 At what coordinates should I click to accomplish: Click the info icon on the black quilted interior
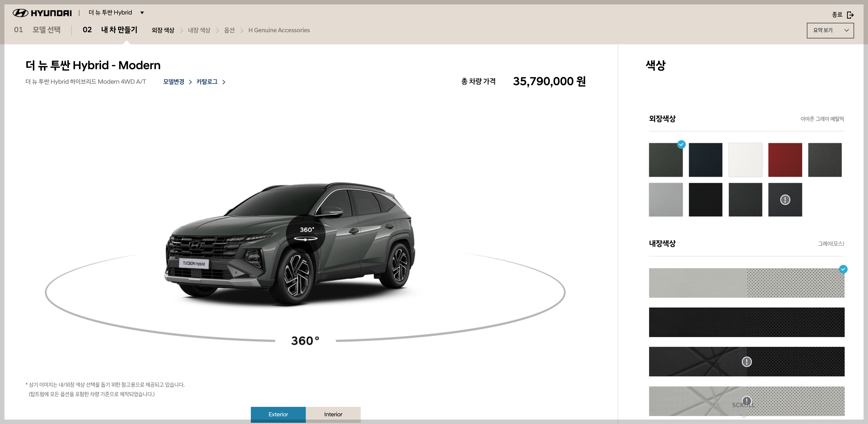(x=746, y=362)
